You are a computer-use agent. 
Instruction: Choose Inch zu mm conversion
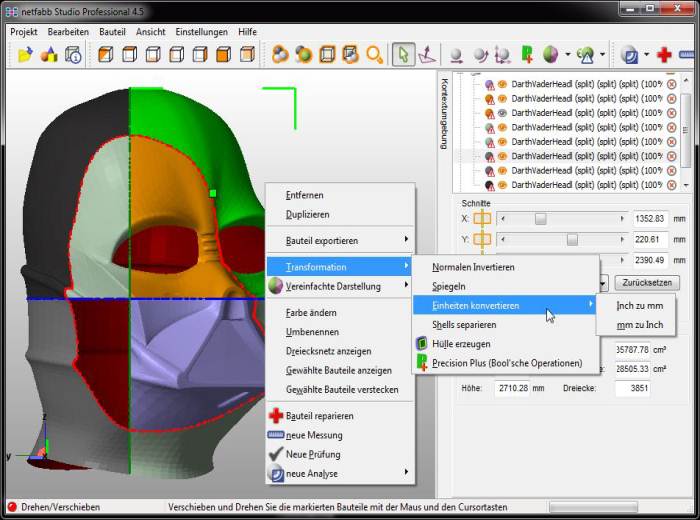point(639,305)
